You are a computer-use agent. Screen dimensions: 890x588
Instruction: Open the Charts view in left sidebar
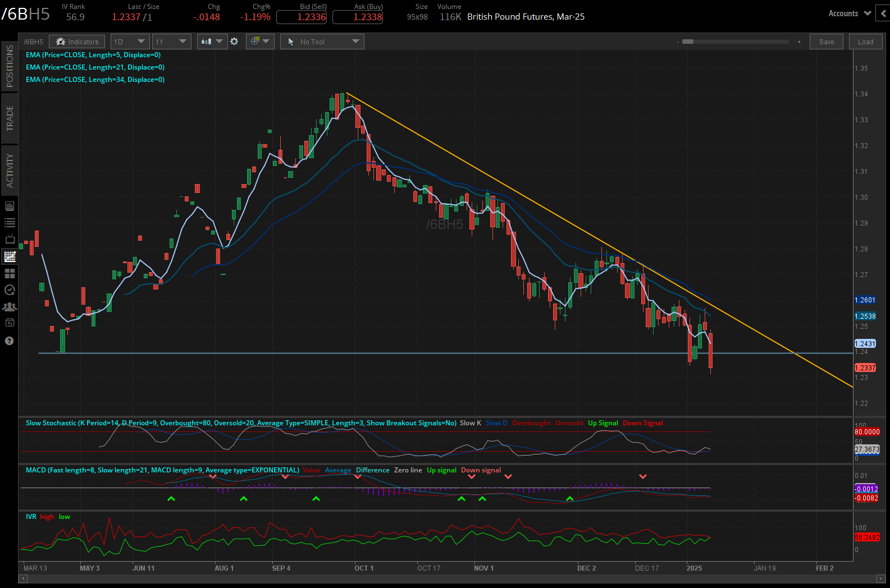click(10, 256)
